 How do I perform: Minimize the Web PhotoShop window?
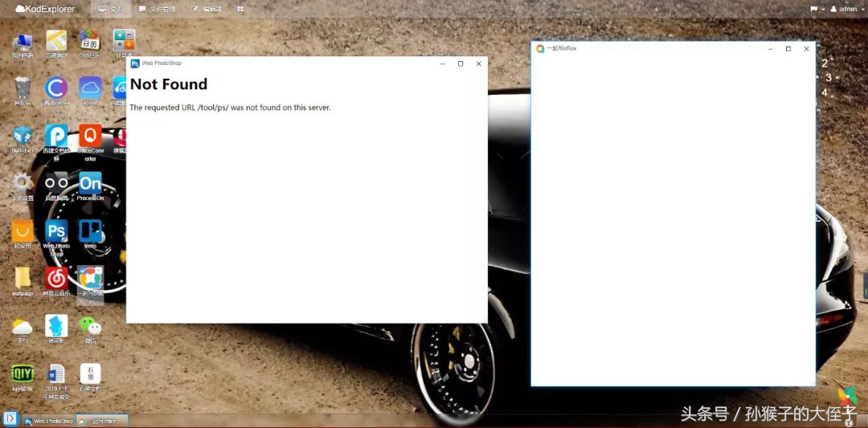click(x=442, y=63)
